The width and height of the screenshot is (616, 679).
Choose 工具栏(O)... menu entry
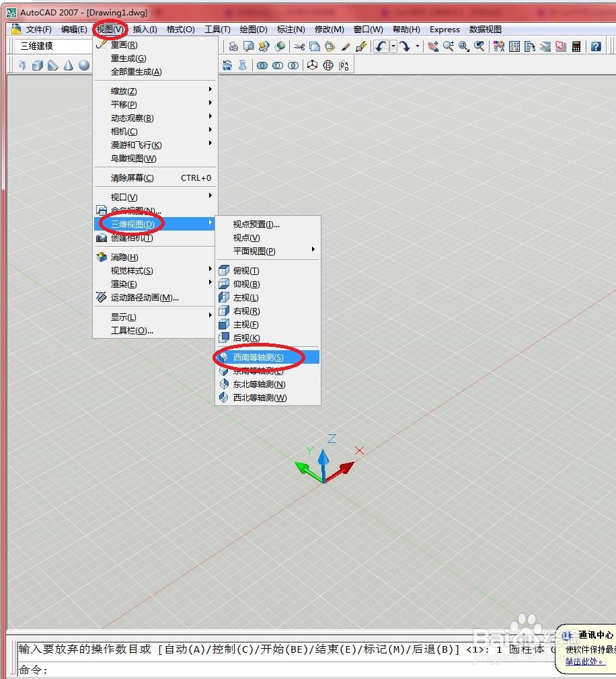tap(155, 330)
